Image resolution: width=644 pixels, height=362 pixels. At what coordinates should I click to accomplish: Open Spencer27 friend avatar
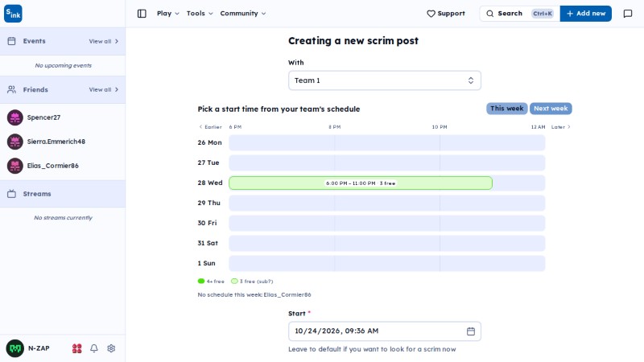pyautogui.click(x=15, y=117)
